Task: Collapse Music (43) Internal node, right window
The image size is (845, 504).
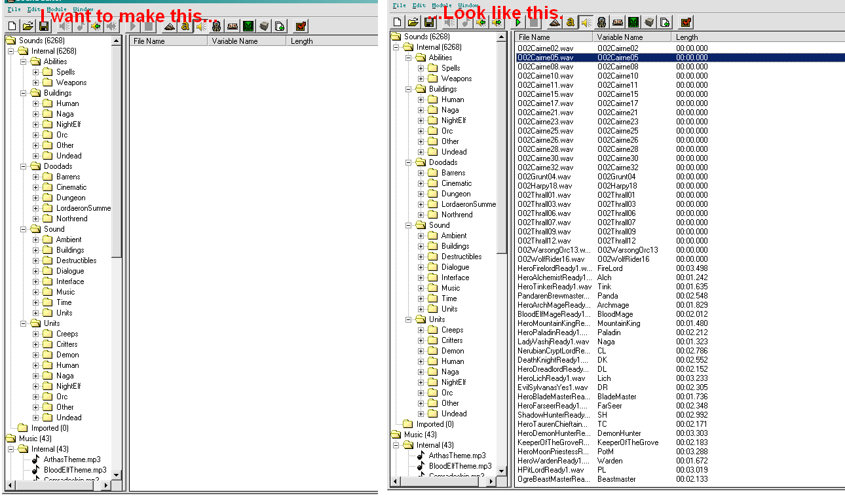Action: [396, 445]
